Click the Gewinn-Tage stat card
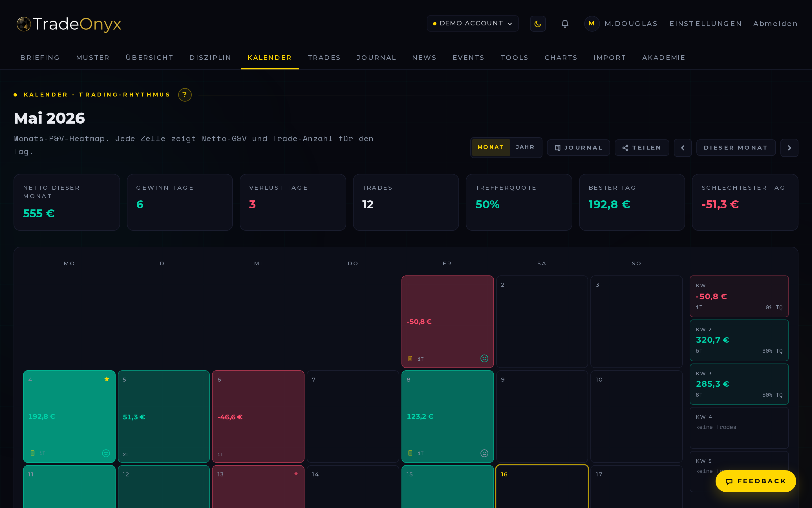812x508 pixels. coord(180,202)
